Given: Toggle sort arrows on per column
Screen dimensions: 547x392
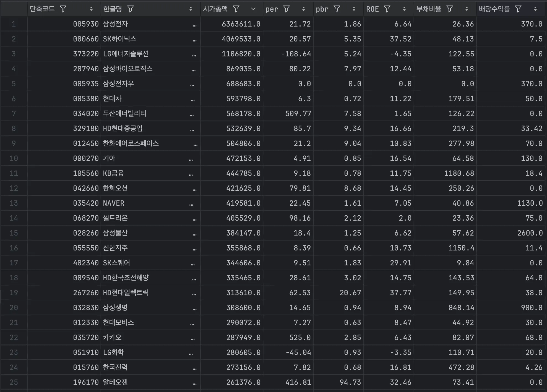Looking at the screenshot, I should 304,9.
